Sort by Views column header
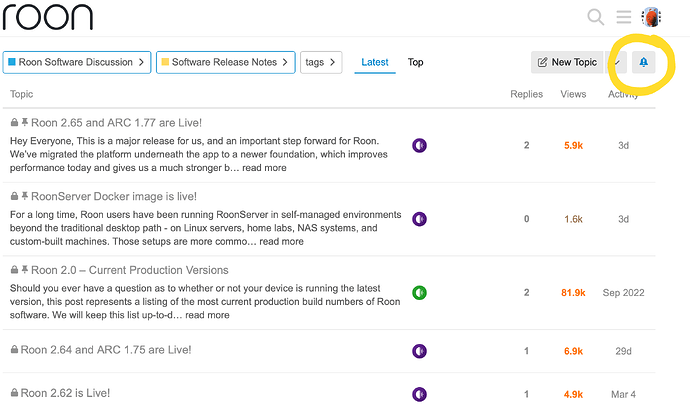690x405 pixels. pos(573,94)
